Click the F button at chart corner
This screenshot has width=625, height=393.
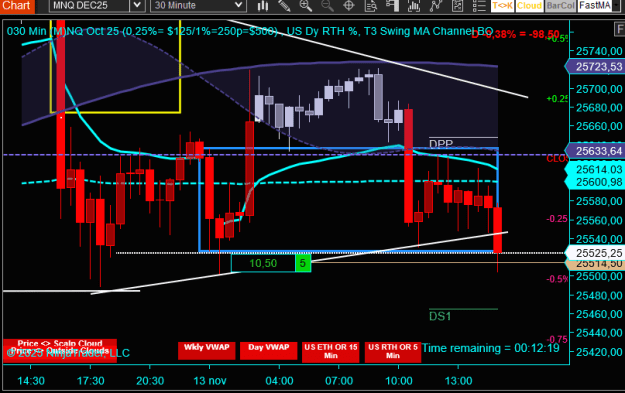point(619,29)
